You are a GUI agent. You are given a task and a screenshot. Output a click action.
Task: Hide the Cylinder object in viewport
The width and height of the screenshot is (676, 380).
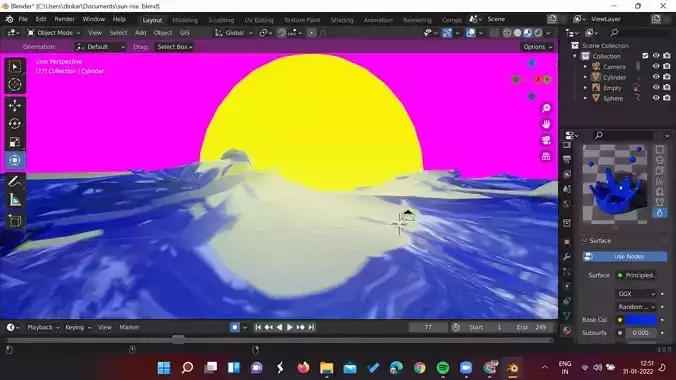[x=656, y=77]
